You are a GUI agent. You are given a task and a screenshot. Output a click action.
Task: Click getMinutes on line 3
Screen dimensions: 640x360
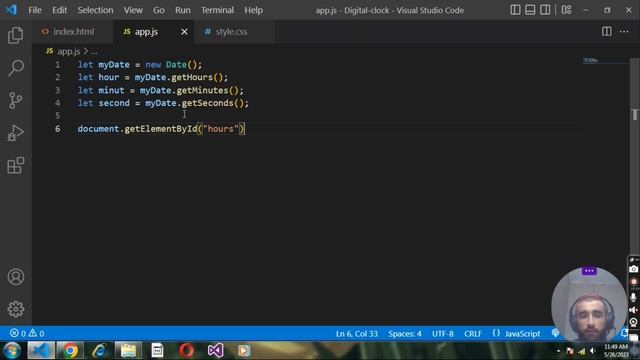click(x=202, y=90)
